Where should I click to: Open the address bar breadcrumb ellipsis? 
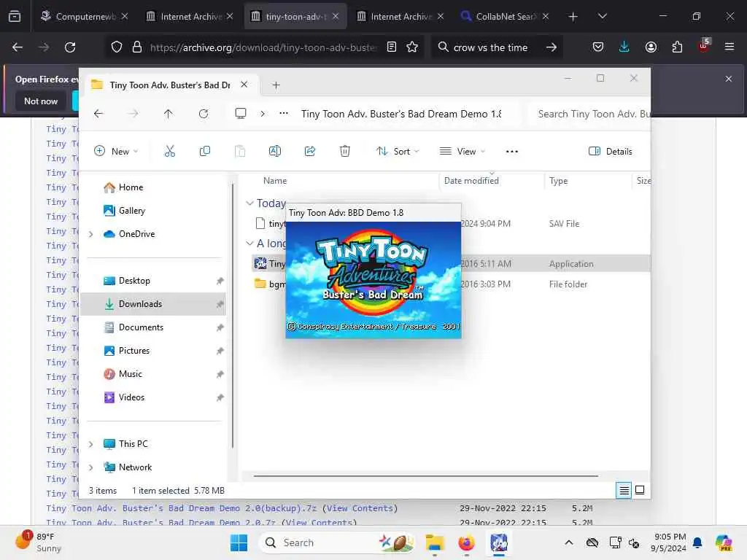point(284,113)
